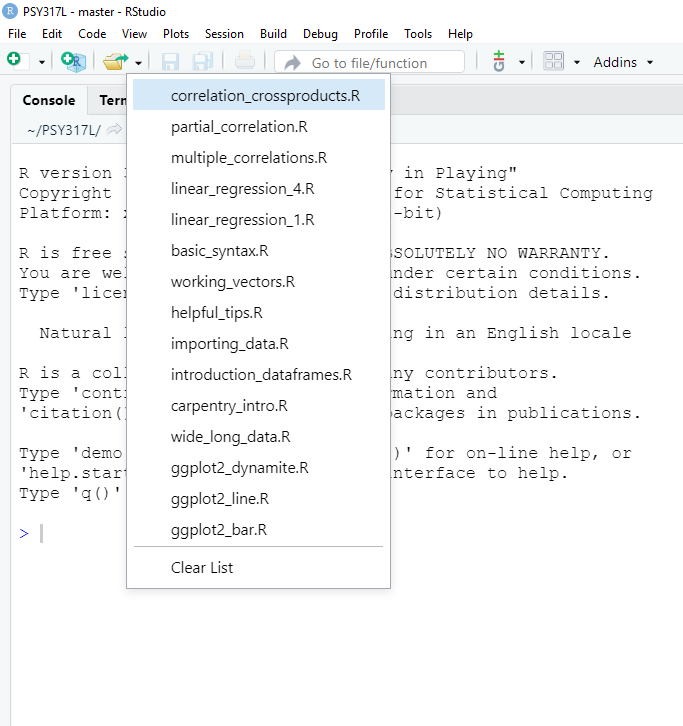Click the Go to file/function search box
Screen dimensions: 683x726
(369, 62)
